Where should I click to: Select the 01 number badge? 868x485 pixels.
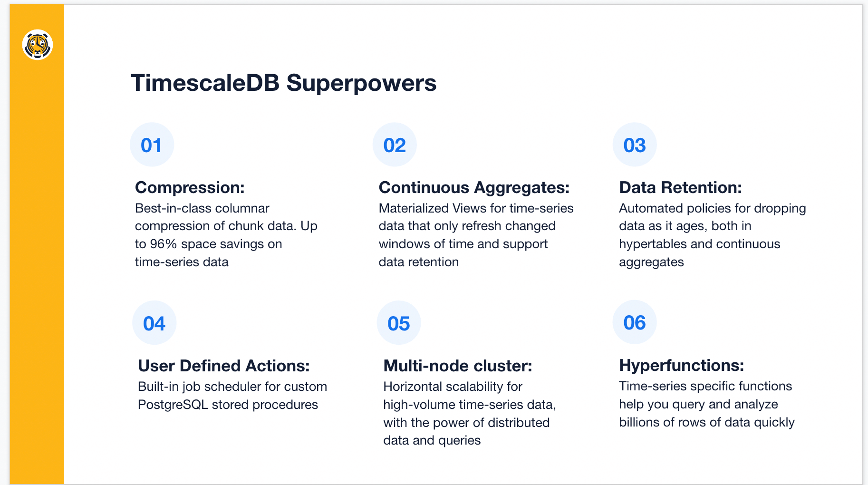coord(152,145)
